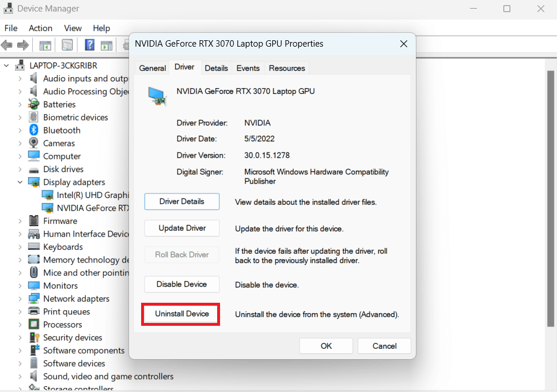This screenshot has height=392, width=557.
Task: Collapse the Display adapters node
Action: point(20,182)
